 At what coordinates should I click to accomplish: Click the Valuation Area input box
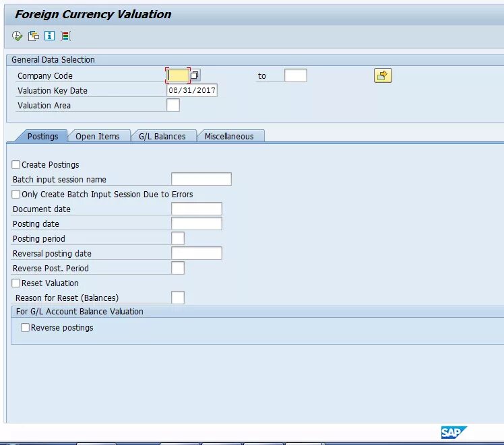pos(173,105)
